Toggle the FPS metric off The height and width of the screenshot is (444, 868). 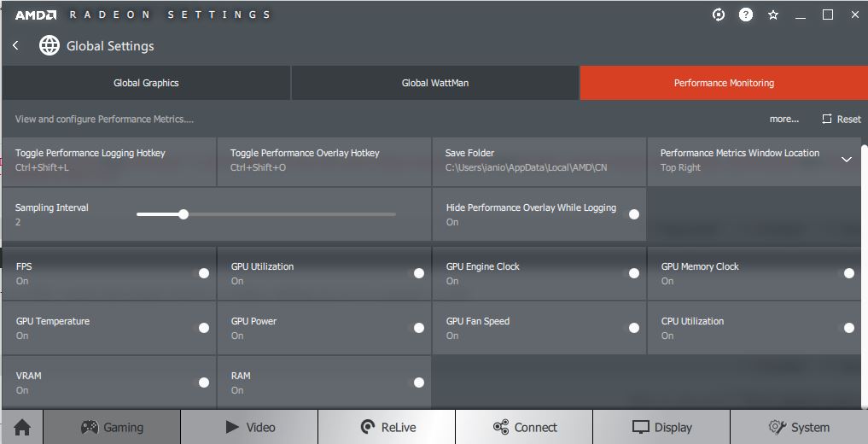tap(204, 273)
